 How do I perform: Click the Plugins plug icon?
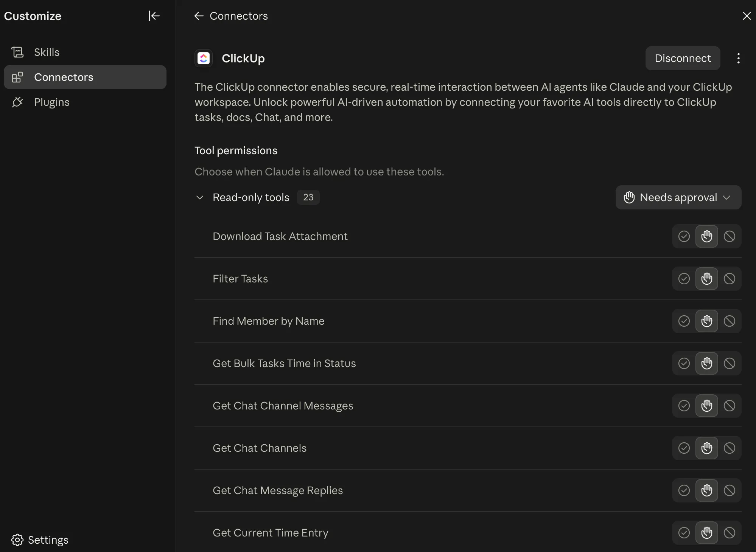pyautogui.click(x=17, y=102)
